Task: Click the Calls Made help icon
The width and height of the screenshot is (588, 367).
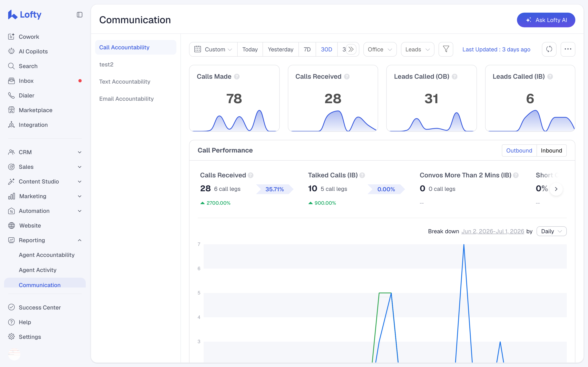Action: [237, 77]
